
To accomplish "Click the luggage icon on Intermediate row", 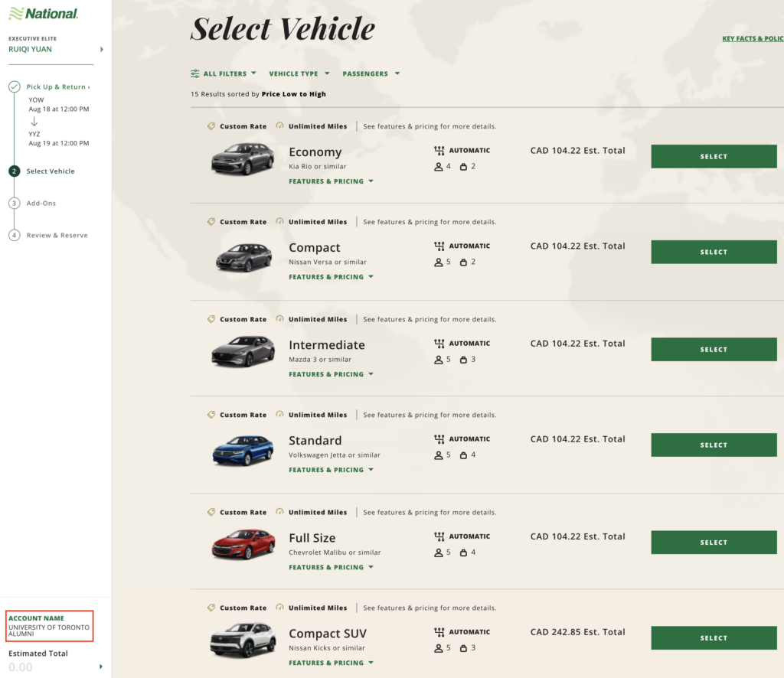I will [463, 359].
